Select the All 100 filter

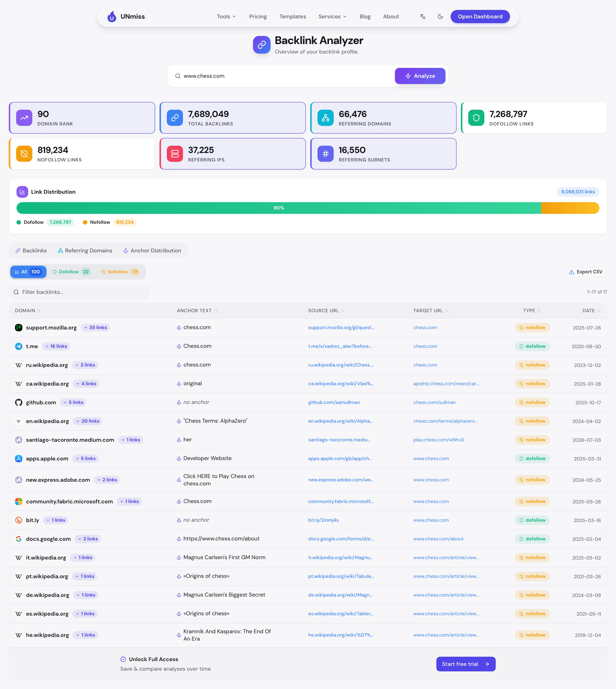point(28,271)
